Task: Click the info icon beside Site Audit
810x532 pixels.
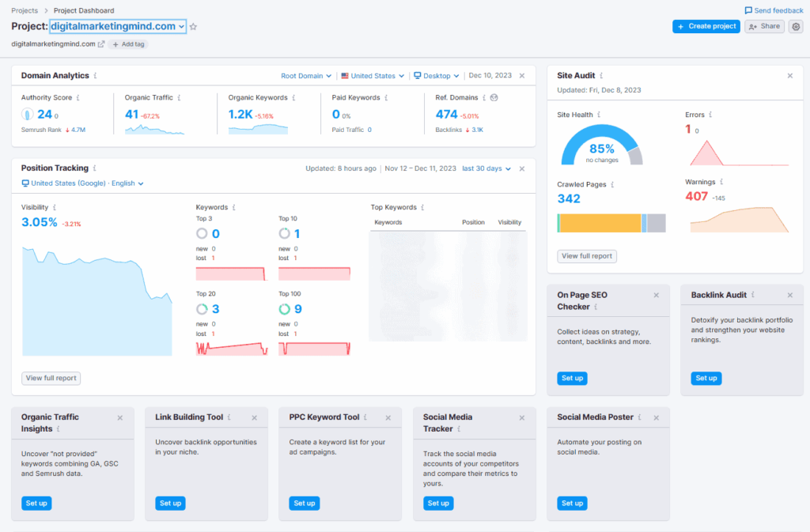Action: tap(601, 76)
